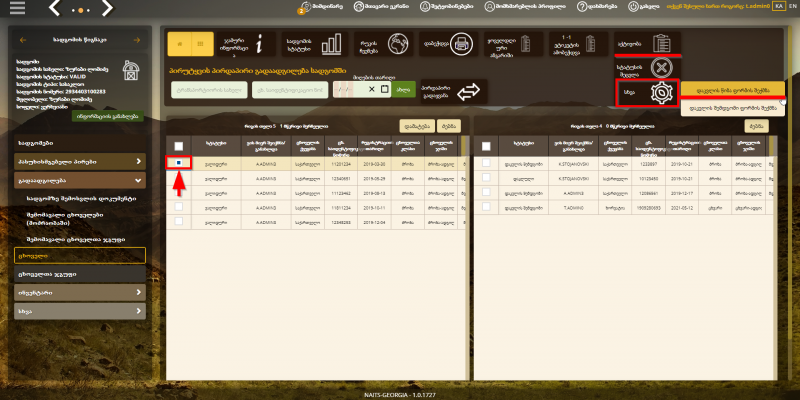Click the transporter name input field
800x400 pixels.
coord(209,90)
